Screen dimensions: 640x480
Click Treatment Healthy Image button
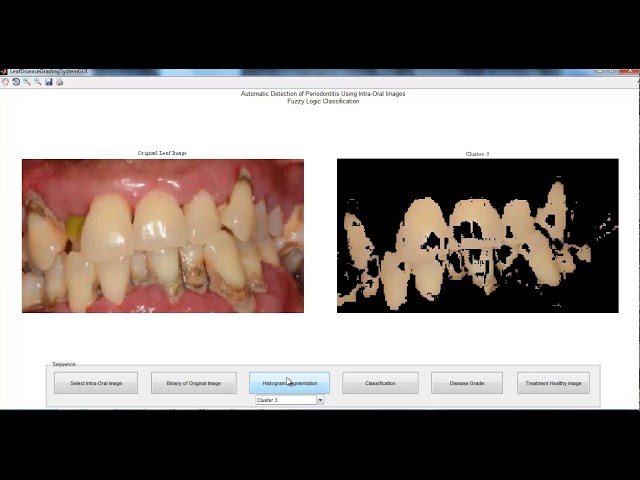[553, 383]
